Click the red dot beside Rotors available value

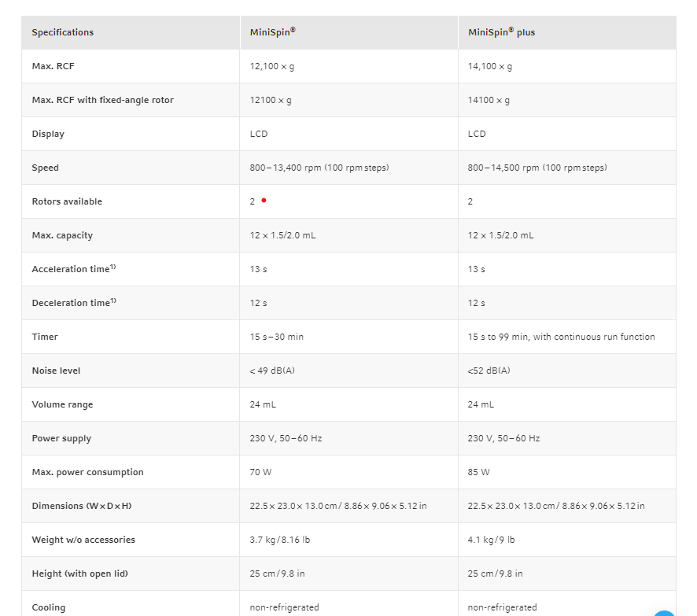264,200
